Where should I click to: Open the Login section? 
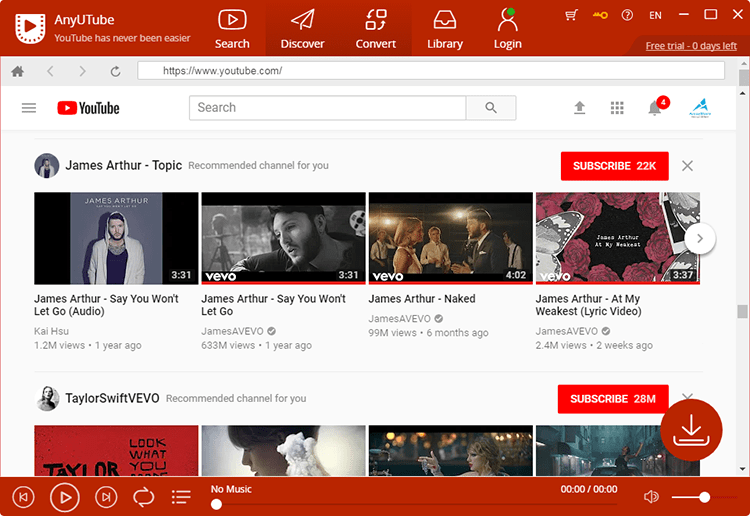click(x=507, y=29)
